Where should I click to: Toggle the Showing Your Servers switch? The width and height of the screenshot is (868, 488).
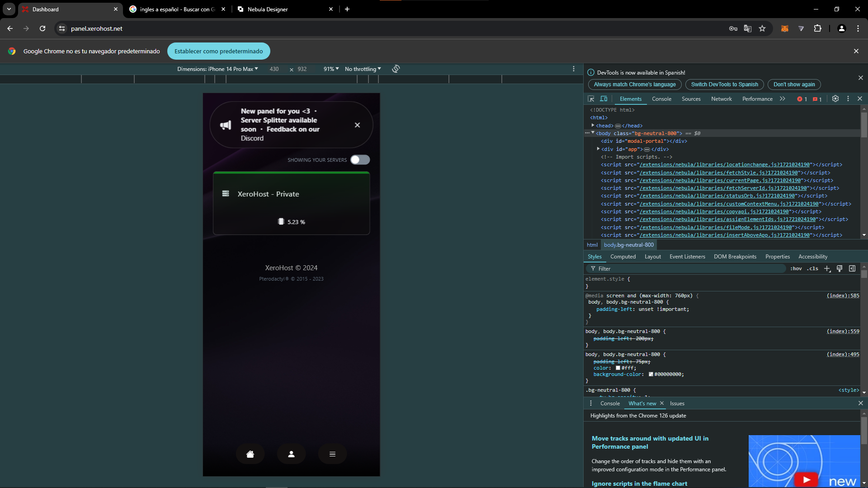pyautogui.click(x=360, y=160)
